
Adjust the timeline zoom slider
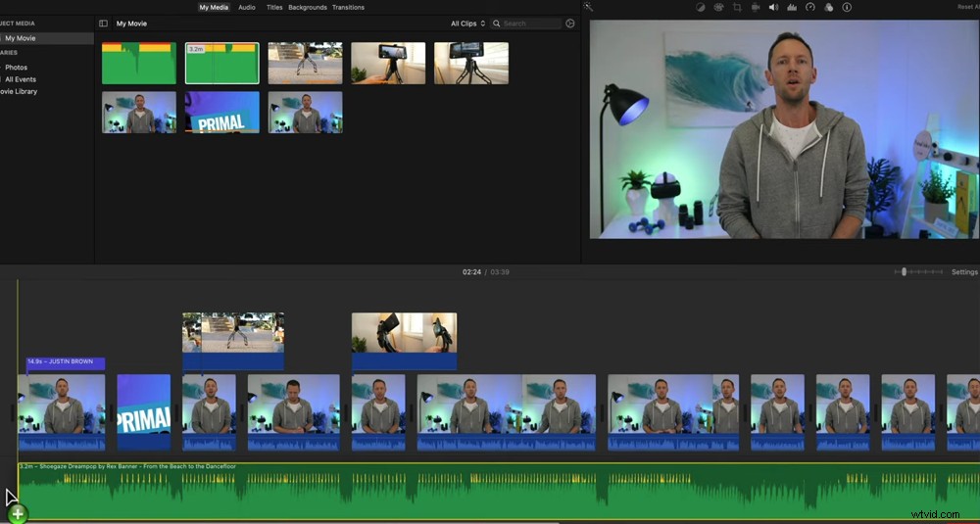pyautogui.click(x=904, y=272)
